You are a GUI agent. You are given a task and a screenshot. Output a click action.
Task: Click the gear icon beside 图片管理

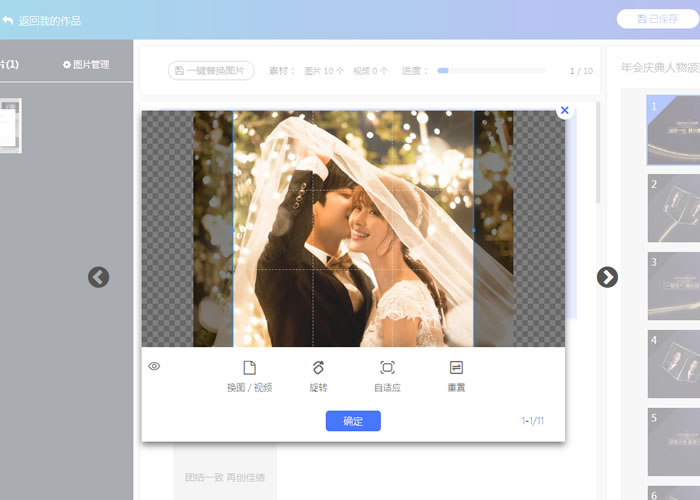[x=67, y=65]
